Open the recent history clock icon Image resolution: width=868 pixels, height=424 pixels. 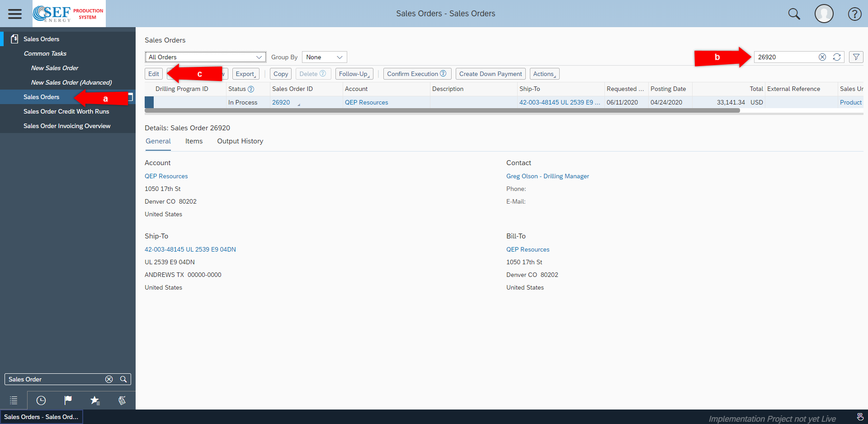pos(41,400)
